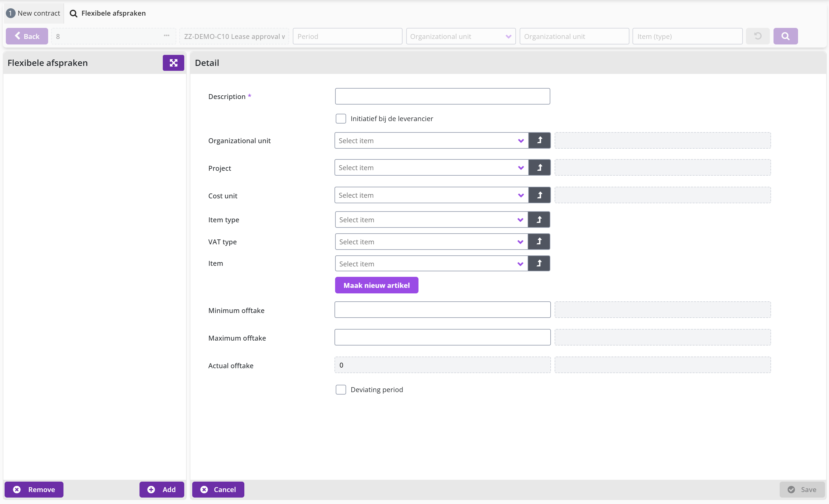The image size is (829, 504).
Task: Click the Organizational unit text filter field
Action: 574,36
